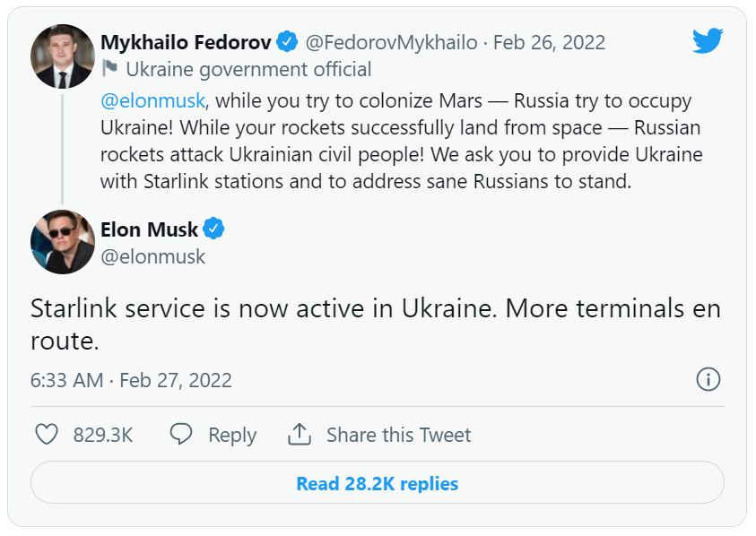The height and width of the screenshot is (536, 756).
Task: Click the Feb 26, 2022 date
Action: 550,42
